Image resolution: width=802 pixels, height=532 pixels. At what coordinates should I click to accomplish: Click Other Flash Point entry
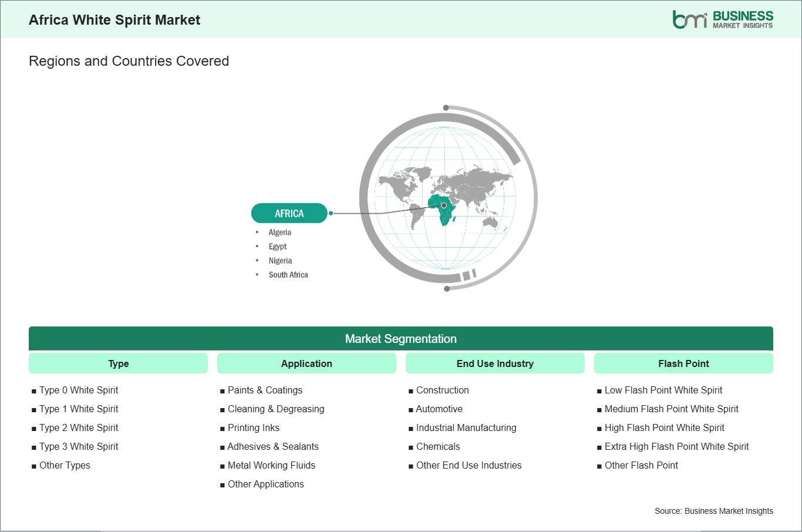coord(641,465)
